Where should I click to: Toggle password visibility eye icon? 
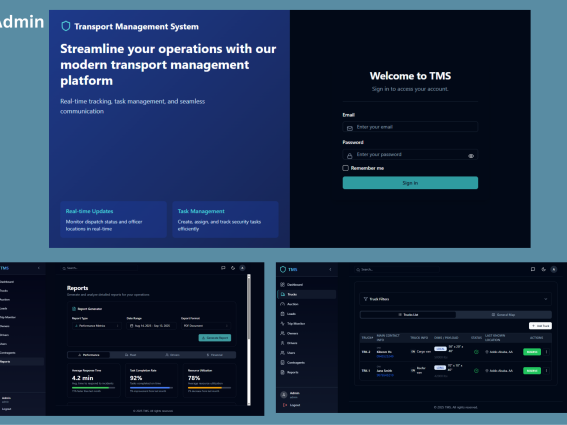tap(471, 156)
